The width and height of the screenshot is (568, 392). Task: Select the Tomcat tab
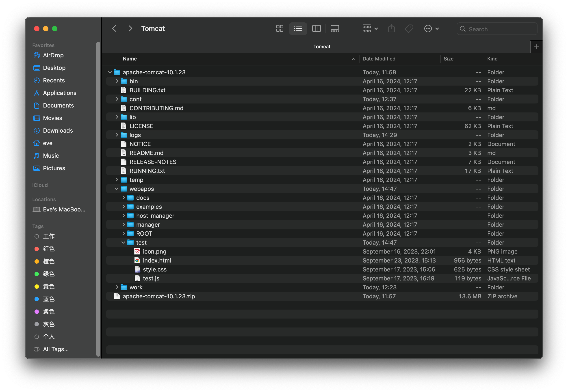(x=322, y=46)
